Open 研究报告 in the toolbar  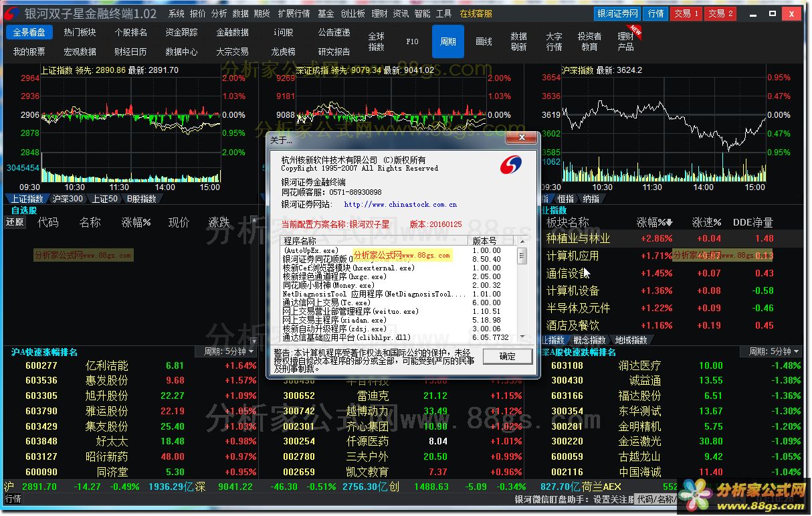334,52
